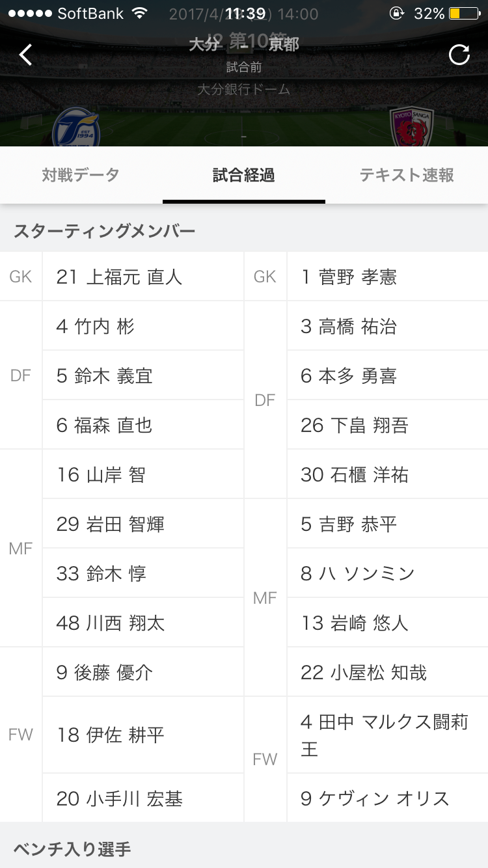Tap the ベンチ入り選手 section header
Viewport: 488px width, 868px height.
[72, 848]
